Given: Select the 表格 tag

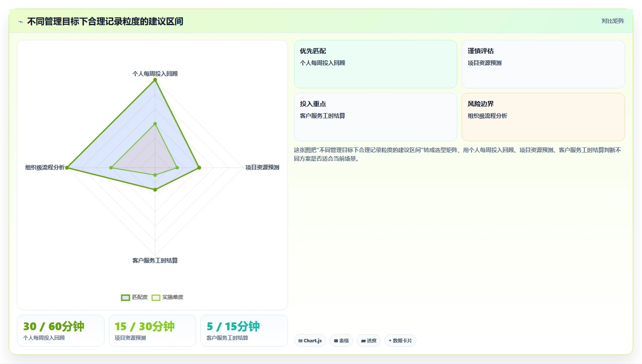Looking at the screenshot, I should (x=341, y=341).
